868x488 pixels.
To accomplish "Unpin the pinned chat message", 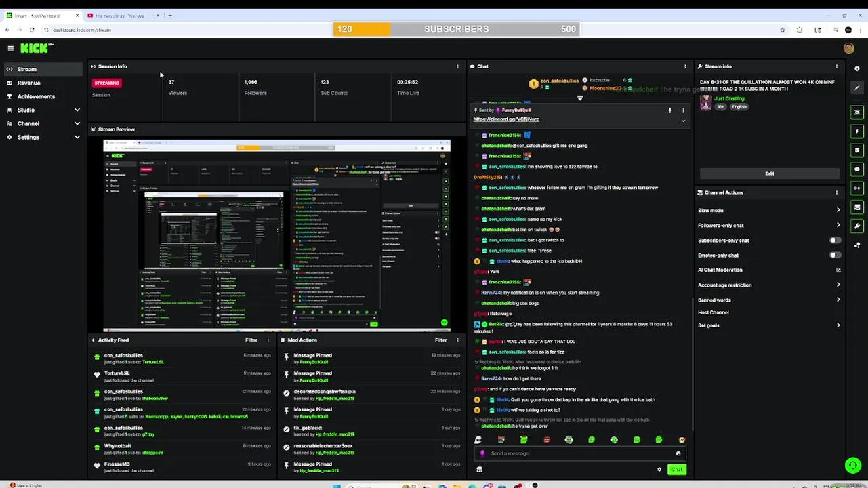I will (x=669, y=110).
